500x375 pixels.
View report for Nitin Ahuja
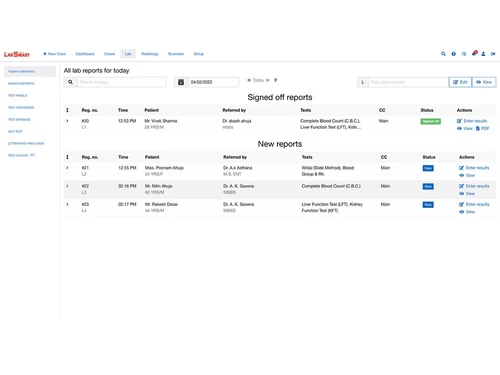pyautogui.click(x=467, y=194)
